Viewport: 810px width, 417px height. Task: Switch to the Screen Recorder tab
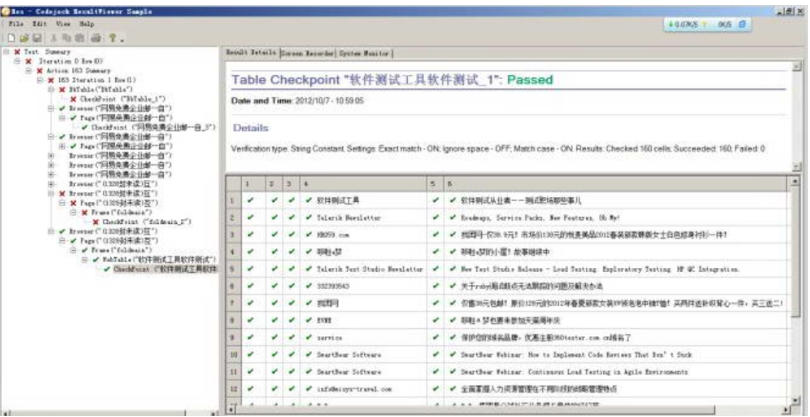308,52
